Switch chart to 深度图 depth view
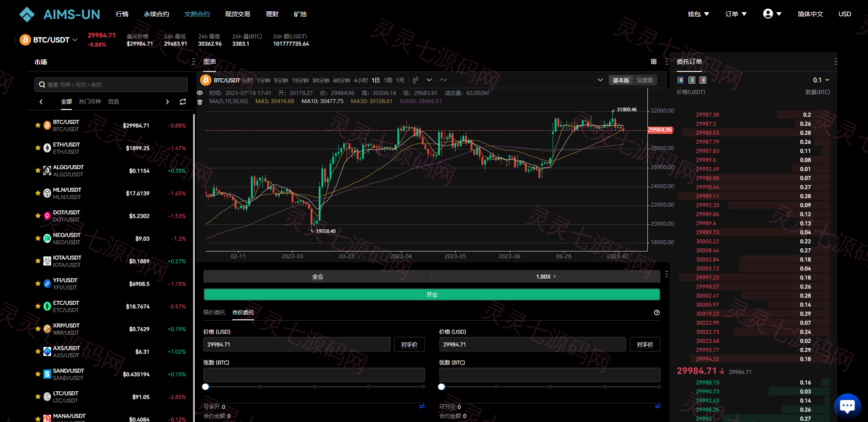Screen dimensions: 868x422 point(645,80)
